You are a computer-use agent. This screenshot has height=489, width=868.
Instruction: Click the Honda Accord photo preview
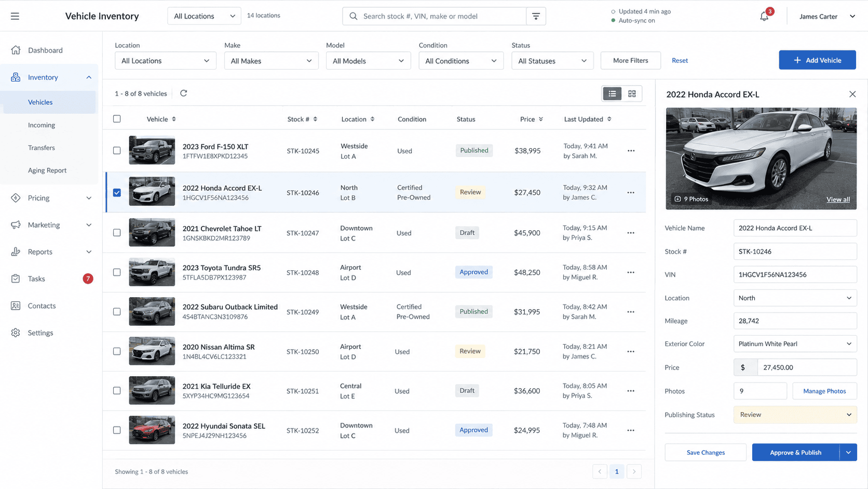[761, 158]
